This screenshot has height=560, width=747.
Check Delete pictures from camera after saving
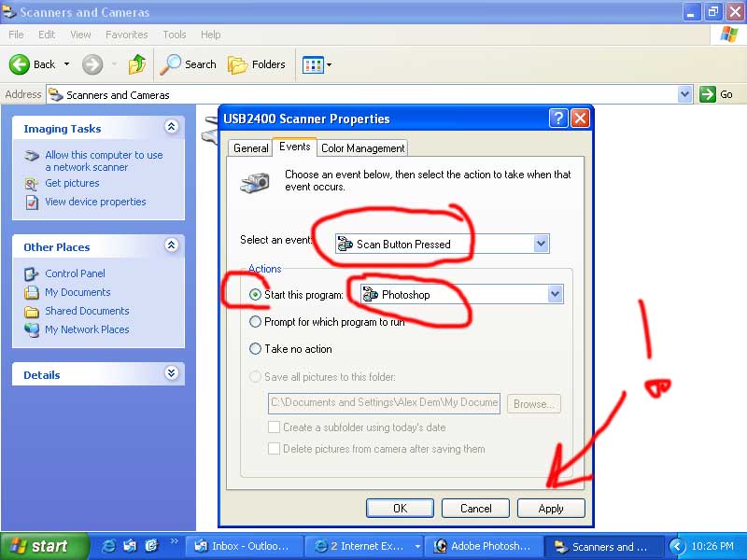[x=274, y=449]
